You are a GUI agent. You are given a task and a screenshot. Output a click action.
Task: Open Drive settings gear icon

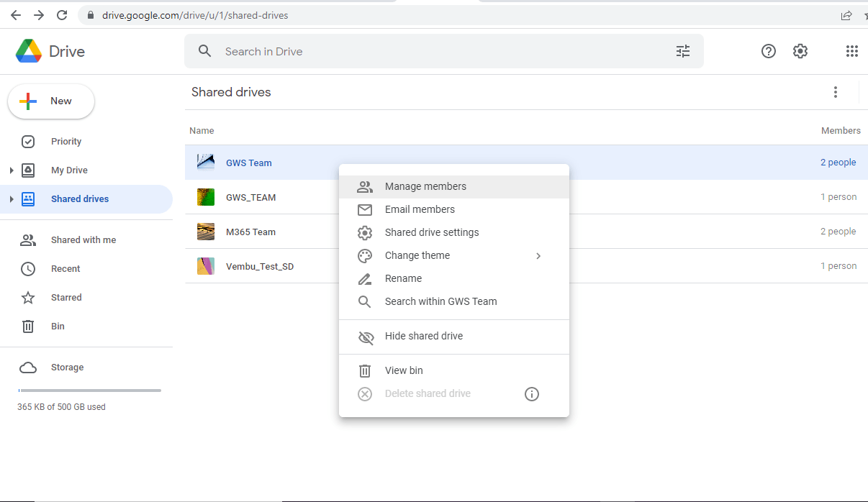click(x=800, y=51)
